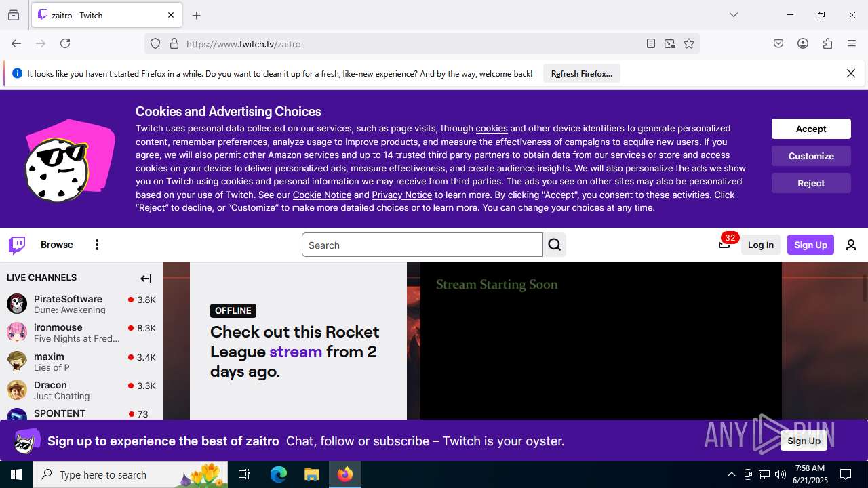Click the Refresh Firefox button
The height and width of the screenshot is (488, 868).
pos(582,73)
